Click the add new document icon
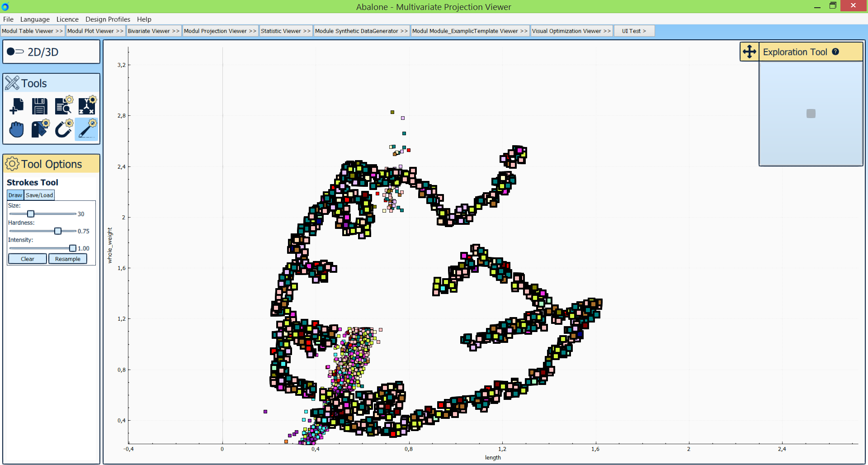 [17, 106]
